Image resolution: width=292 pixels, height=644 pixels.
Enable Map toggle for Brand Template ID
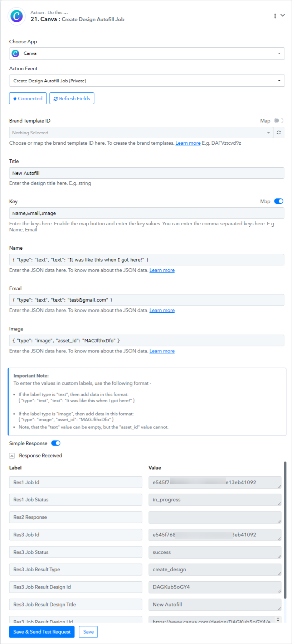[279, 121]
